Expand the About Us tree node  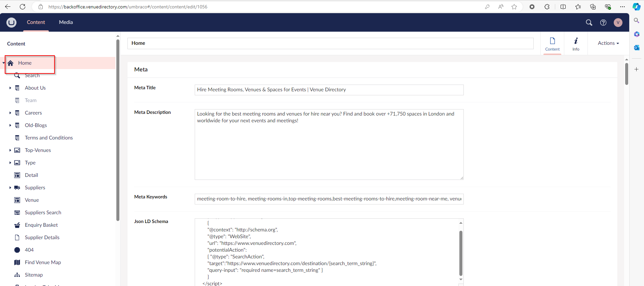click(x=10, y=88)
